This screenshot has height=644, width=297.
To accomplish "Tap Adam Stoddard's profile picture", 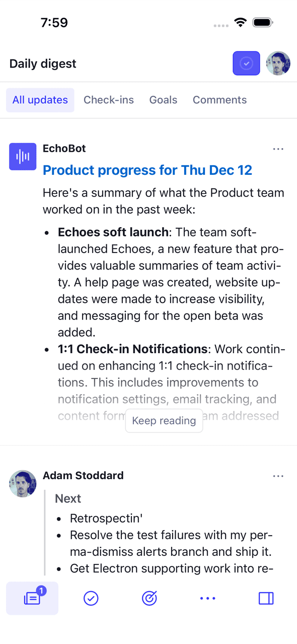I will (x=22, y=483).
